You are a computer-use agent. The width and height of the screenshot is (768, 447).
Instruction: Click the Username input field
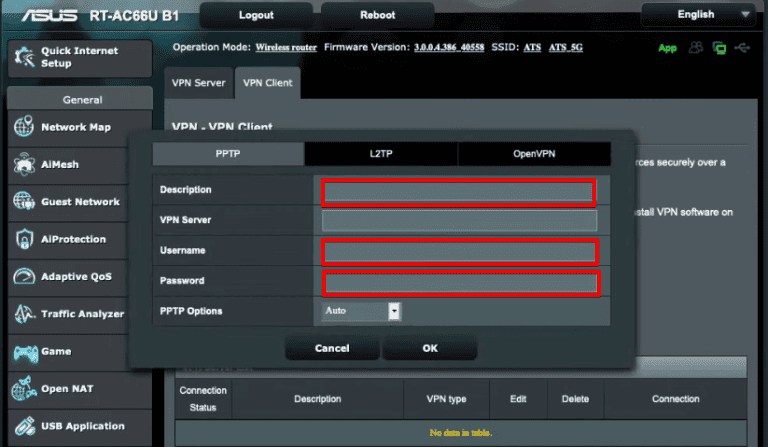(459, 252)
